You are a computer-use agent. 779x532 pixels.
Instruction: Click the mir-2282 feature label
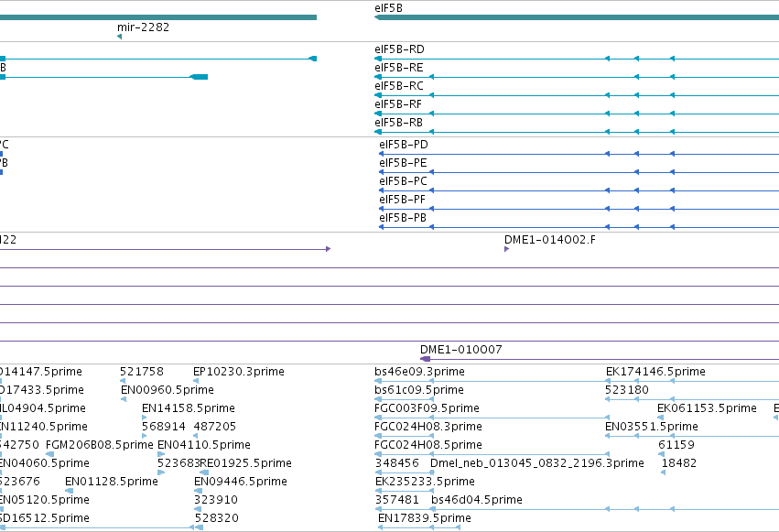click(143, 27)
